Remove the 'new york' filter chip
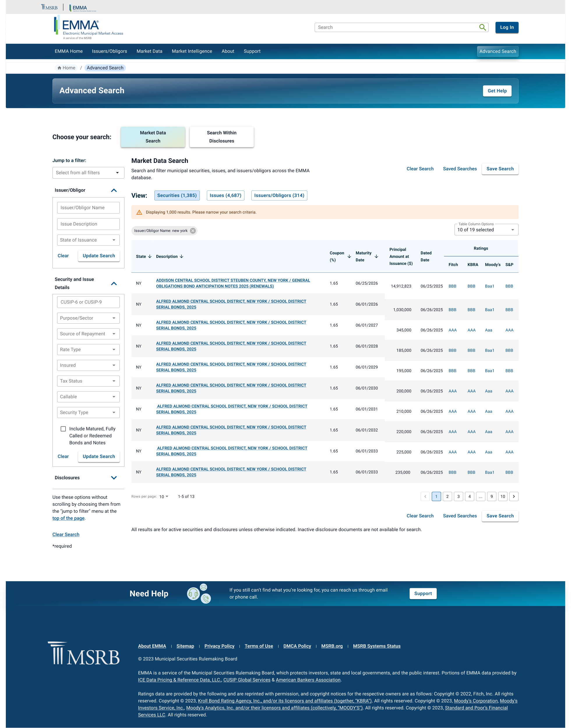571x728 pixels. [x=193, y=231]
